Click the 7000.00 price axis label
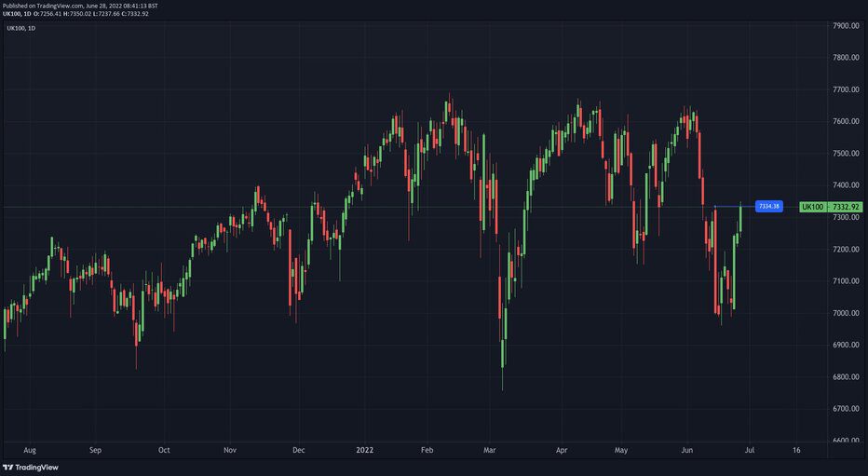This screenshot has height=476, width=868. coord(846,313)
